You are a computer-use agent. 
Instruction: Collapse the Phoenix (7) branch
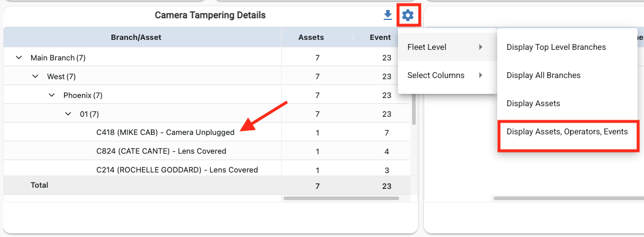(52, 95)
